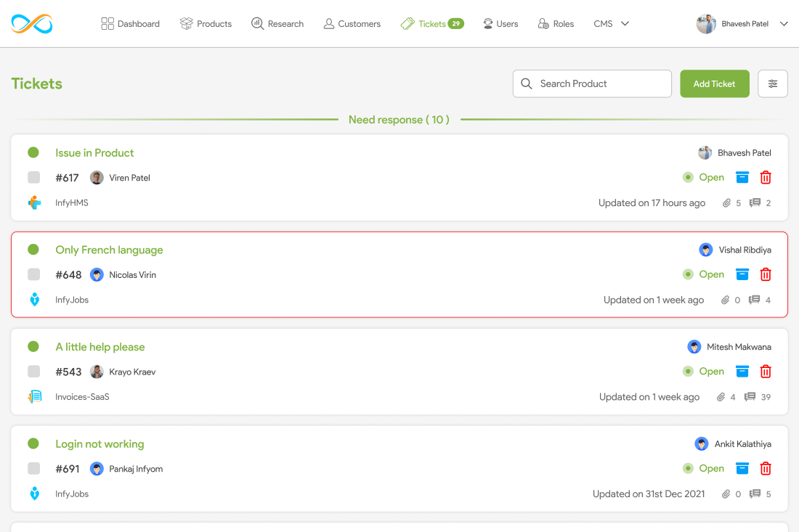This screenshot has width=799, height=532.
Task: Click the comments icon on ticket #691
Action: (x=755, y=494)
